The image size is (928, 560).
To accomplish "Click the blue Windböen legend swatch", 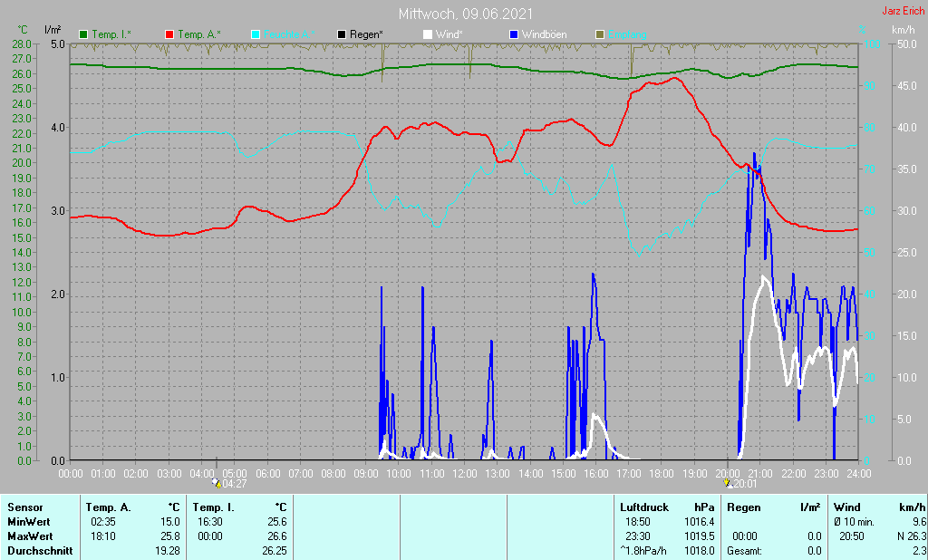I will click(514, 34).
